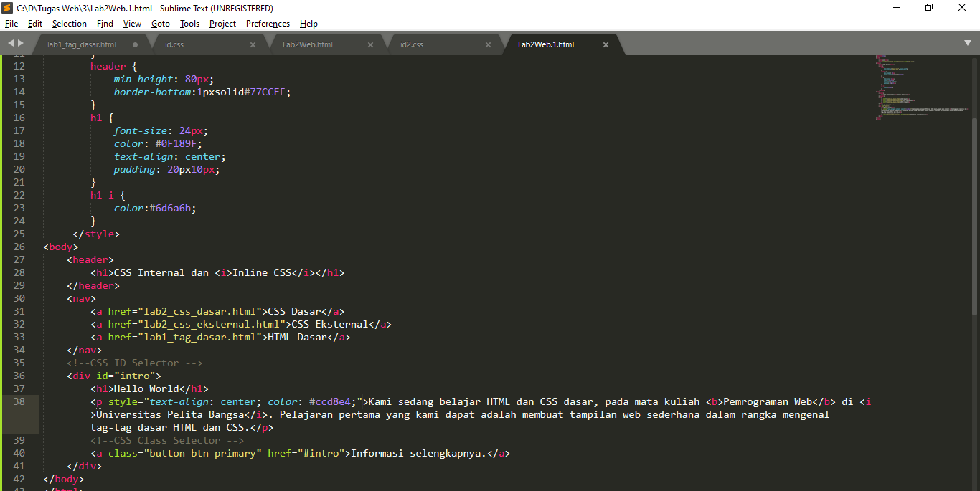The image size is (980, 491).
Task: Click the vertical scrollbar thumb
Action: coord(974,215)
